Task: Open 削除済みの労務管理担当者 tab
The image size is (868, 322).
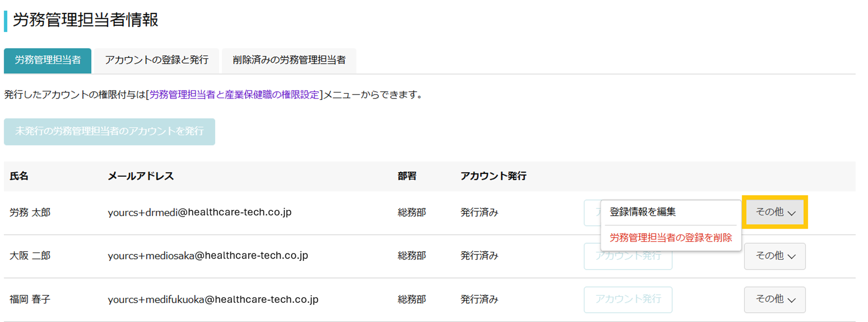Action: (289, 60)
